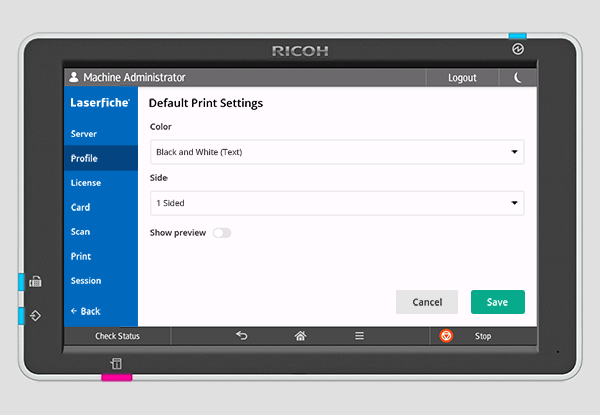Image resolution: width=600 pixels, height=415 pixels.
Task: Click the Logout button
Action: (x=462, y=78)
